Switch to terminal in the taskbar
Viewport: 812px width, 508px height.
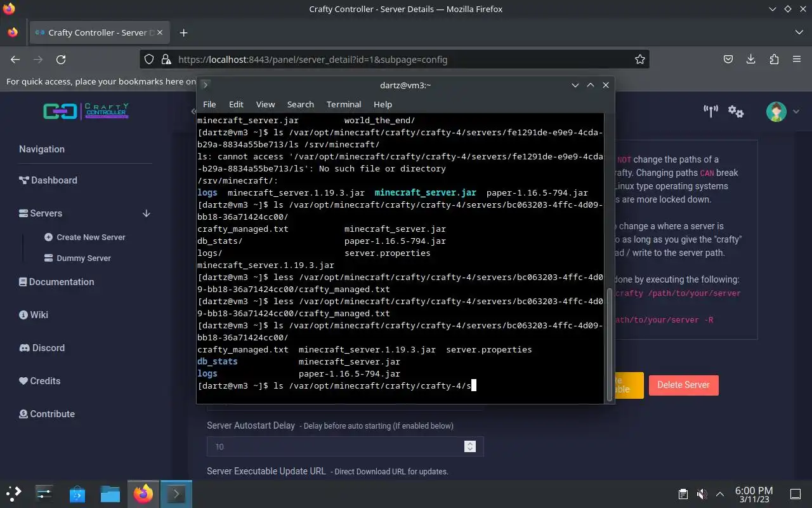pos(176,493)
